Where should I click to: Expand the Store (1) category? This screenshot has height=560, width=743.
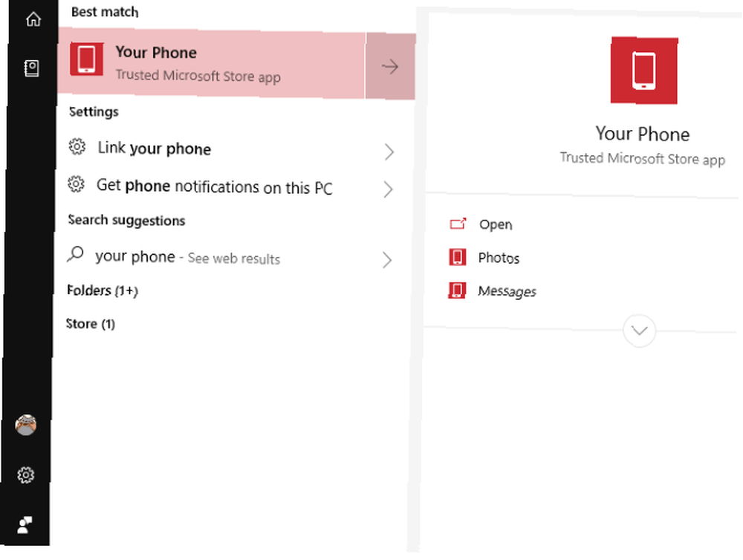tap(91, 324)
